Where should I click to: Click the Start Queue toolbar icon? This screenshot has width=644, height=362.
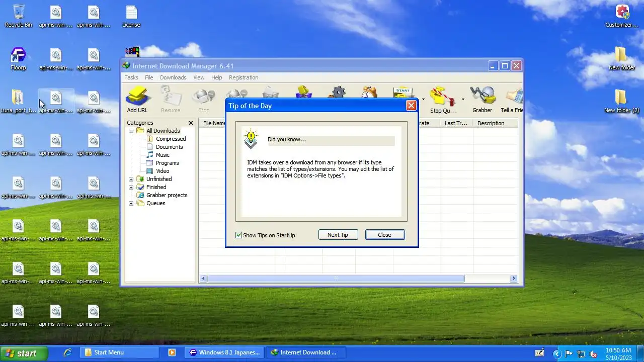click(x=403, y=92)
